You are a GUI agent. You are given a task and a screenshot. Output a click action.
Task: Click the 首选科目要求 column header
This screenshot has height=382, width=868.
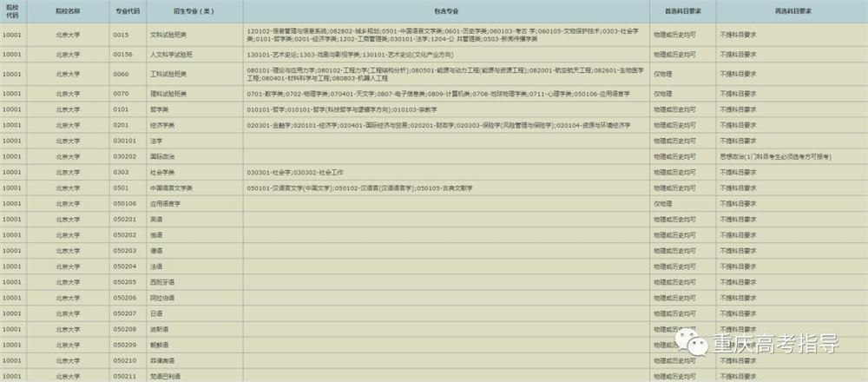coord(682,11)
